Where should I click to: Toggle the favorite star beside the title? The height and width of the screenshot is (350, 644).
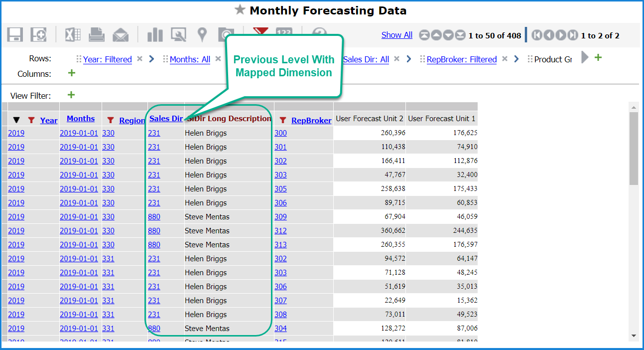coord(240,10)
